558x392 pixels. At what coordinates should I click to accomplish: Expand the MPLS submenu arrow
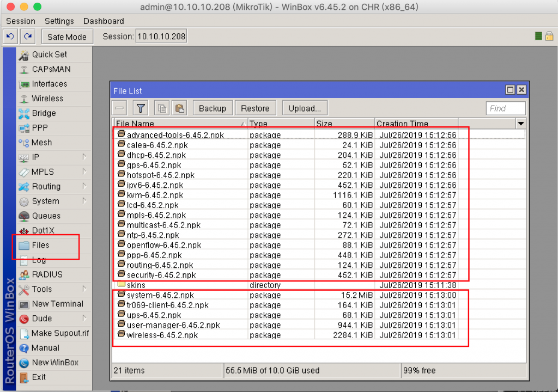pyautogui.click(x=84, y=171)
